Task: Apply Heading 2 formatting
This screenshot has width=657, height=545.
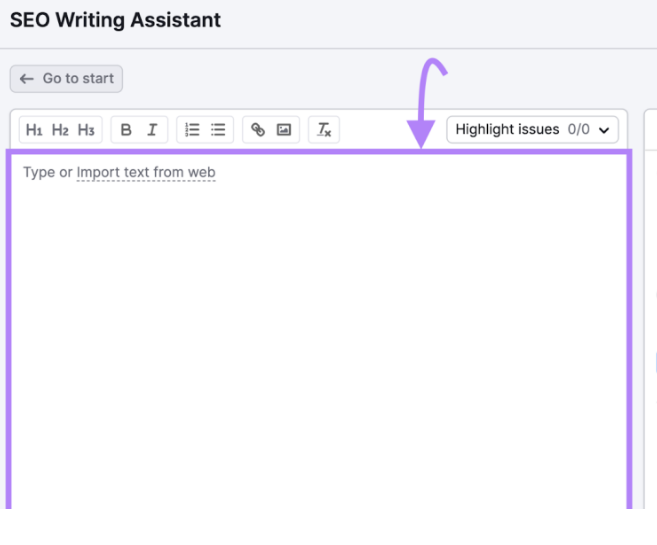Action: tap(60, 130)
